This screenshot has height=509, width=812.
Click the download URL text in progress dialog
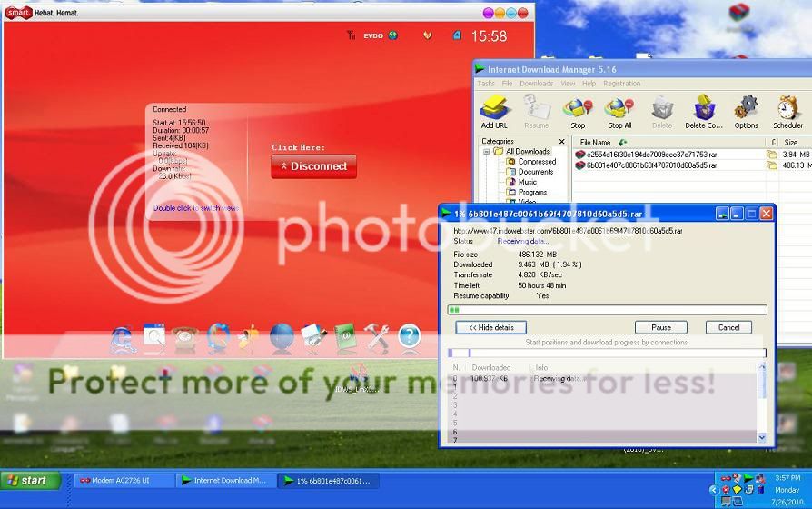[568, 231]
